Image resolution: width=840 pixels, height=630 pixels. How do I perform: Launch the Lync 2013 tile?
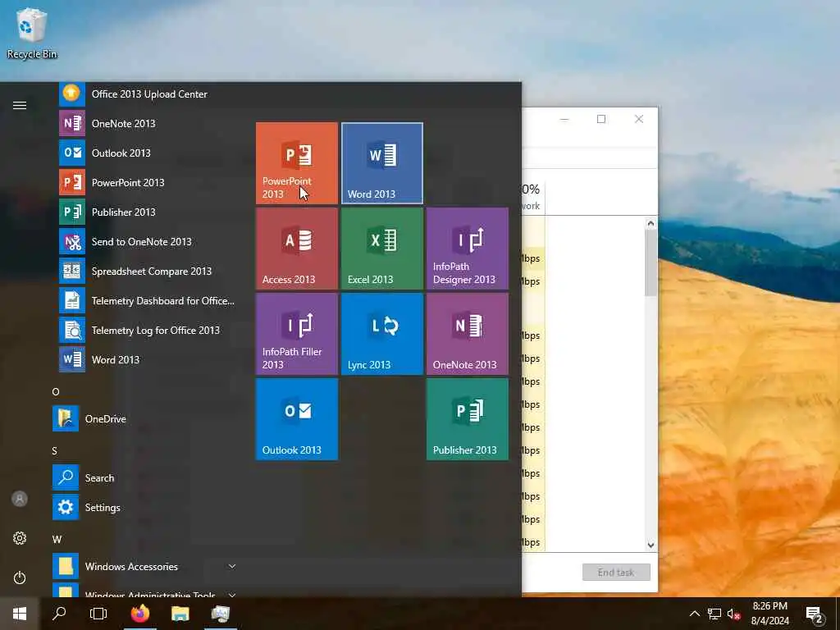point(382,334)
